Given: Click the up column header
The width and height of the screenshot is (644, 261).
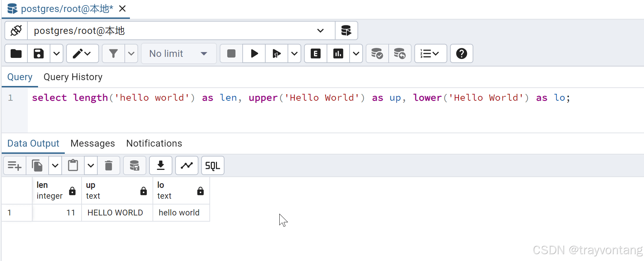Looking at the screenshot, I should click(117, 190).
